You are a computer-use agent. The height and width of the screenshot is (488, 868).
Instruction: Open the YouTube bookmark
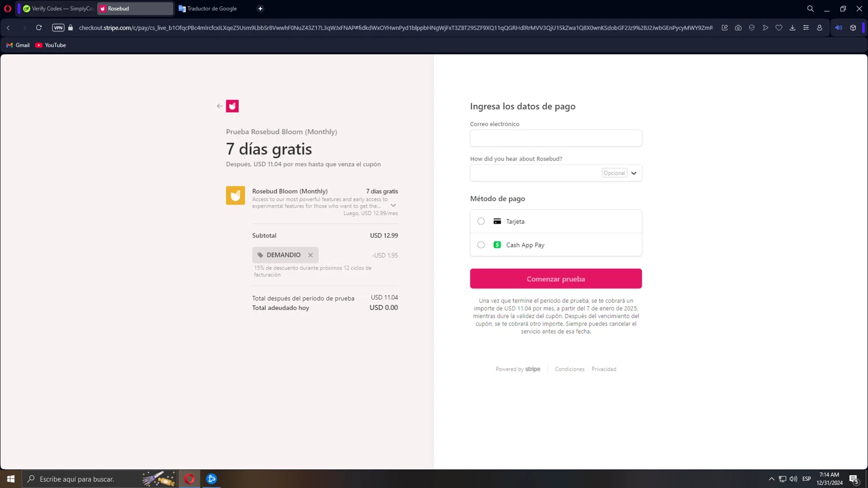[x=50, y=45]
